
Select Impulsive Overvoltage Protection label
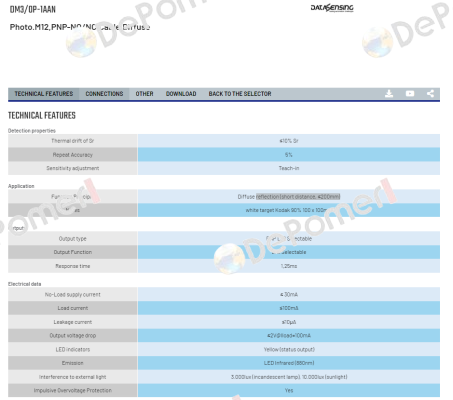(73, 390)
